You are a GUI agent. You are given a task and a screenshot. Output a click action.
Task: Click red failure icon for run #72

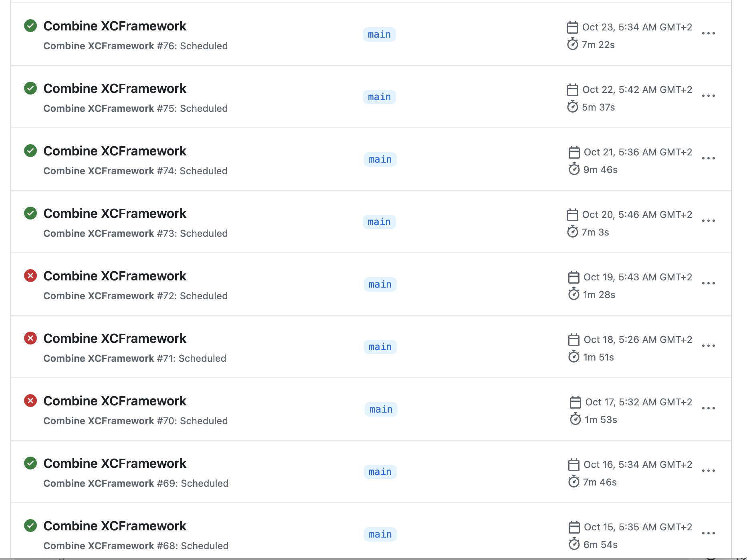[30, 276]
